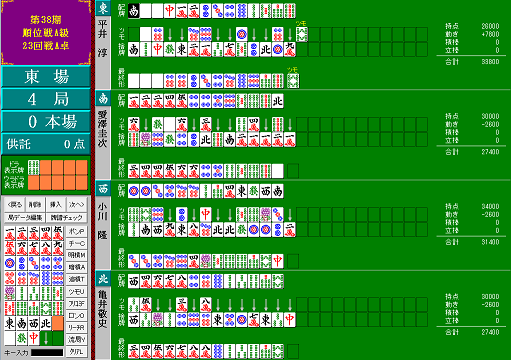Click the チーC call button
Screen dimensions: 511x360
tap(77, 244)
